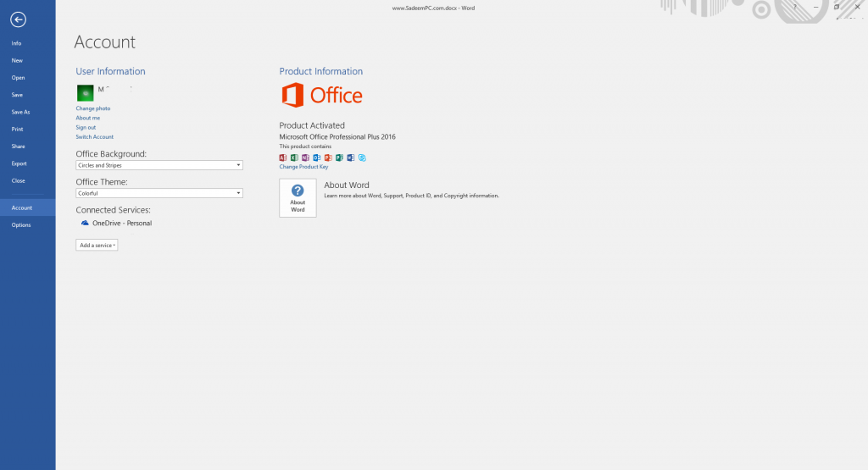This screenshot has width=868, height=470.
Task: Open the Office Background dropdown
Action: coord(159,165)
